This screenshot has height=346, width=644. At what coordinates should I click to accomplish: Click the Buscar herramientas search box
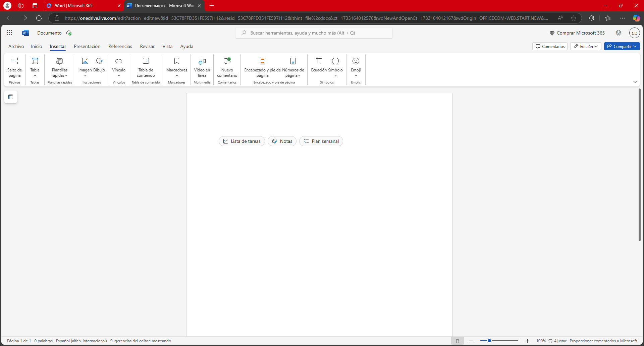[x=314, y=33]
